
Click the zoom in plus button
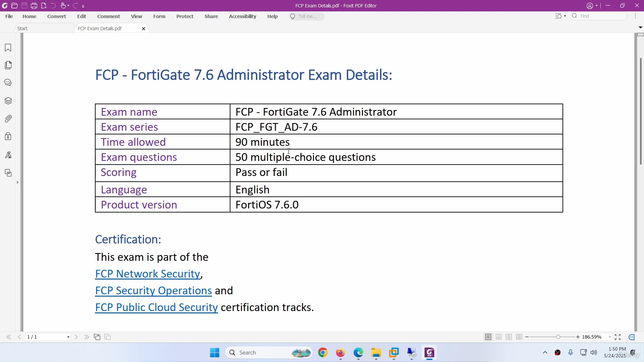pyautogui.click(x=578, y=337)
